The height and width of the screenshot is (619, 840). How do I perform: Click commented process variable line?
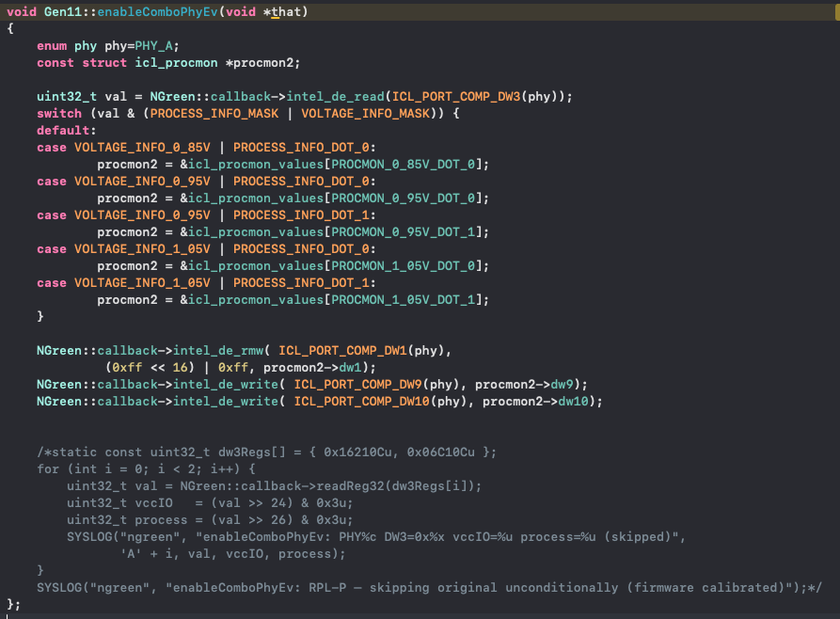tap(210, 520)
